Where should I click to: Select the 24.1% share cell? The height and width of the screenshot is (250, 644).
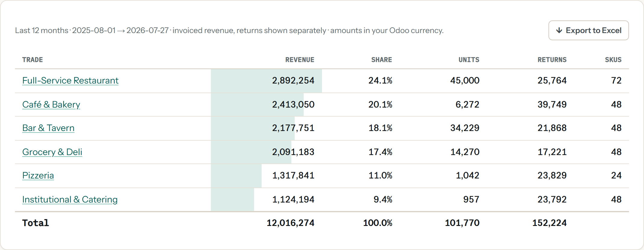pos(380,81)
